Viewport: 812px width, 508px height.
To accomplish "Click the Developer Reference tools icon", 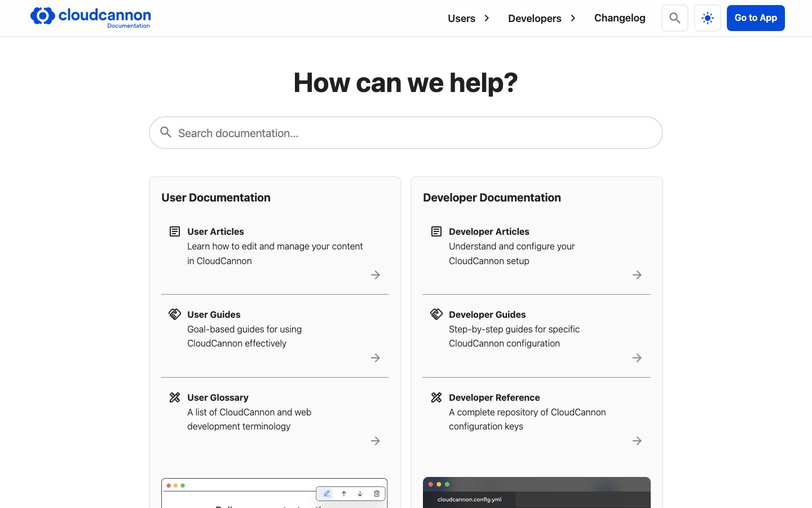I will [x=436, y=397].
